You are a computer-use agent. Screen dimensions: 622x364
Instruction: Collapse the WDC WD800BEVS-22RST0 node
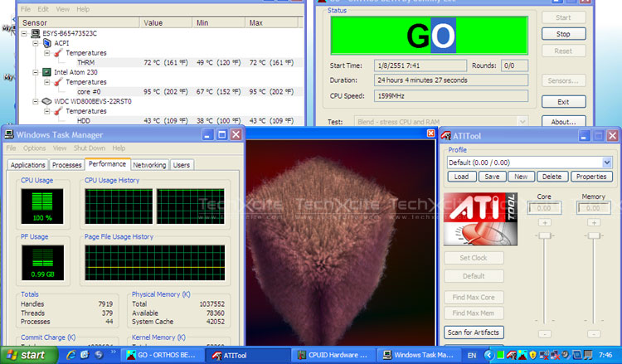[x=36, y=101]
